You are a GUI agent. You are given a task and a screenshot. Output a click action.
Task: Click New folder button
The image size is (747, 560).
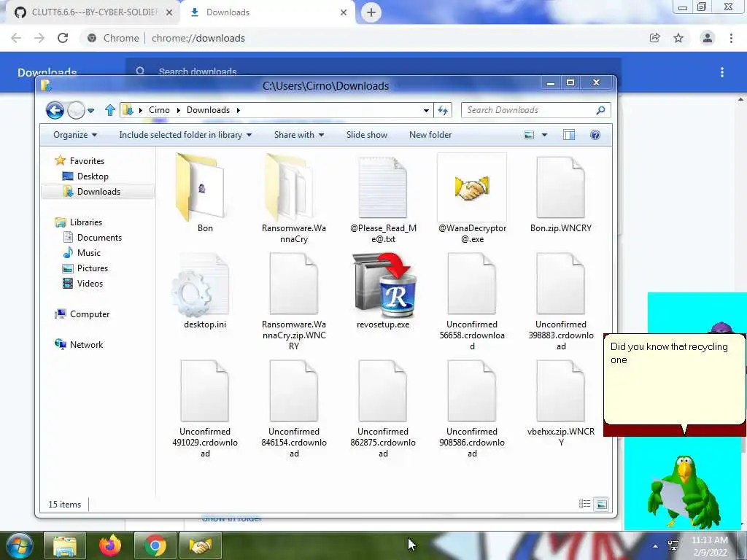point(430,135)
